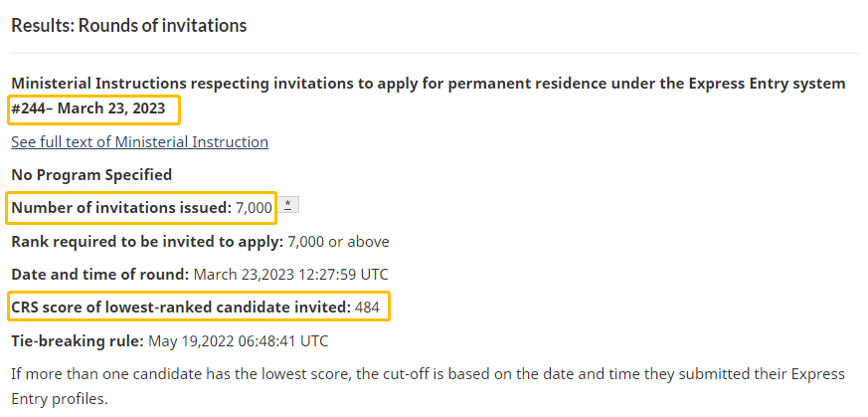Click the March 23,2023 12:27:59 UTC timestamp
This screenshot has width=868, height=417.
[290, 274]
